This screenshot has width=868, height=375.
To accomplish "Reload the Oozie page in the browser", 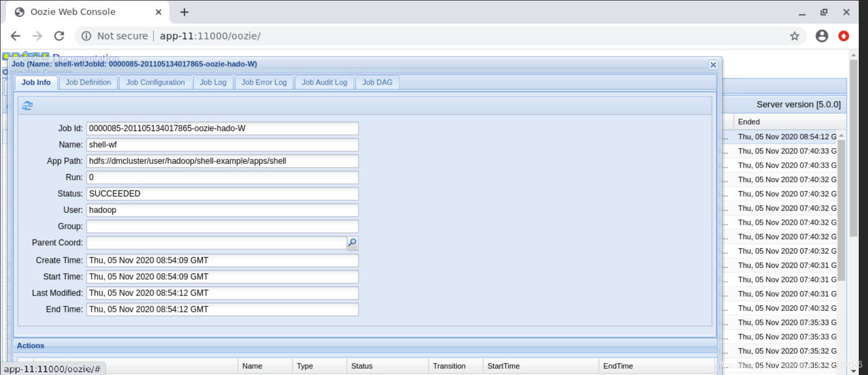I will pos(59,36).
